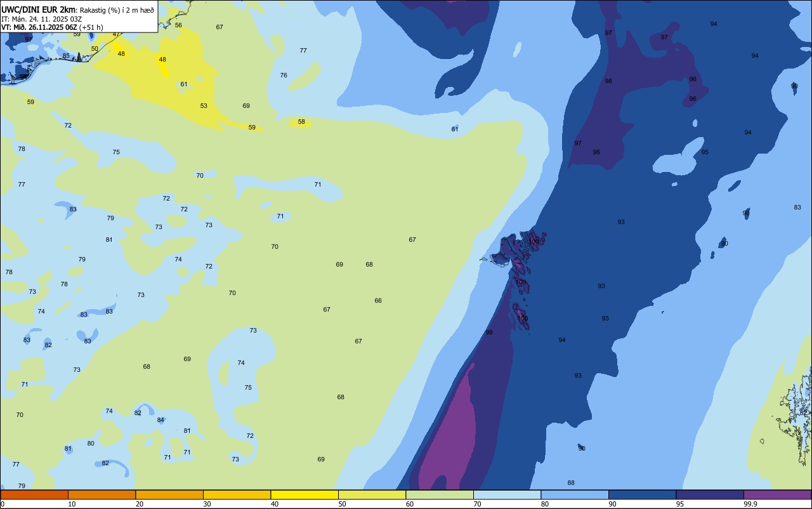The image size is (812, 509).
Task: Click the humidity value 56 on the map
Action: (x=178, y=25)
